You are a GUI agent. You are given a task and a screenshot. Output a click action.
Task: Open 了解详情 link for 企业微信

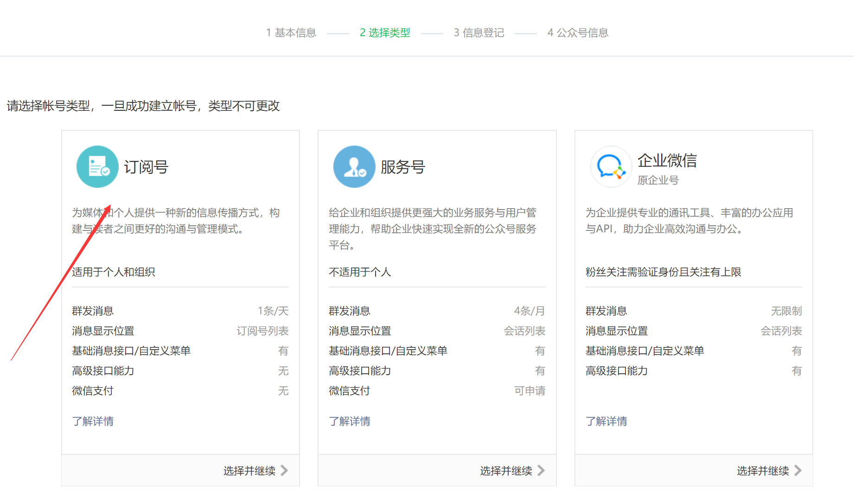click(606, 421)
